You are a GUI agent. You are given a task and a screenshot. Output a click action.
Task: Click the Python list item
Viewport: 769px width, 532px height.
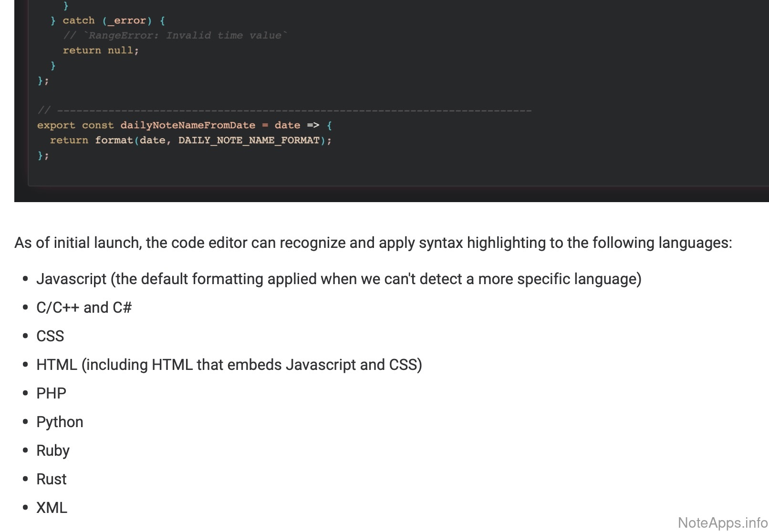coord(60,422)
